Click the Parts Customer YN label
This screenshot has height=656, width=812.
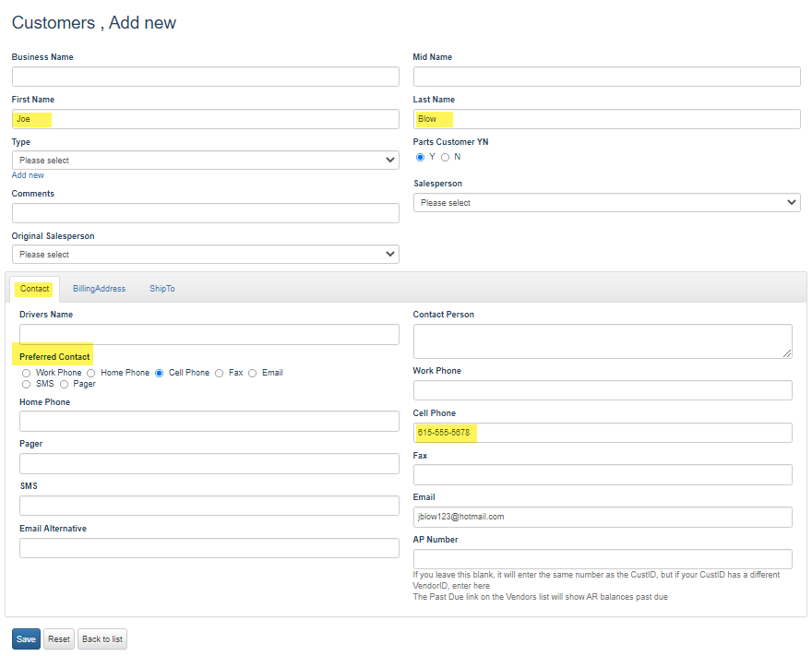pyautogui.click(x=450, y=142)
